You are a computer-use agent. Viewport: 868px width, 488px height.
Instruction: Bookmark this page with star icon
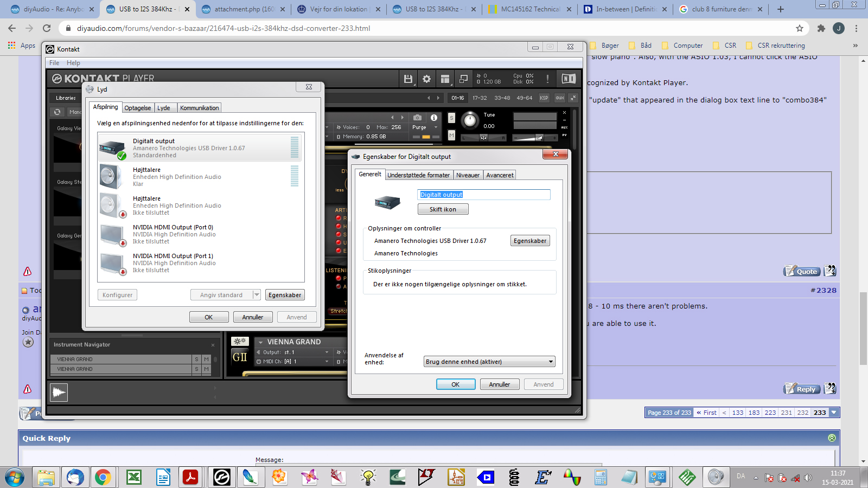pyautogui.click(x=800, y=28)
